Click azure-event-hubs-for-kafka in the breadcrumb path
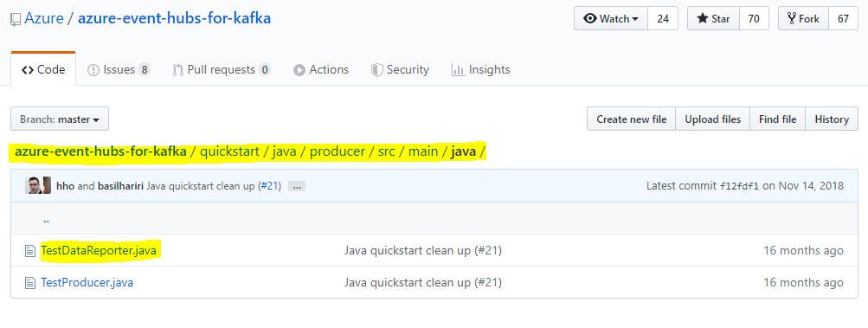The width and height of the screenshot is (868, 328). tap(100, 151)
